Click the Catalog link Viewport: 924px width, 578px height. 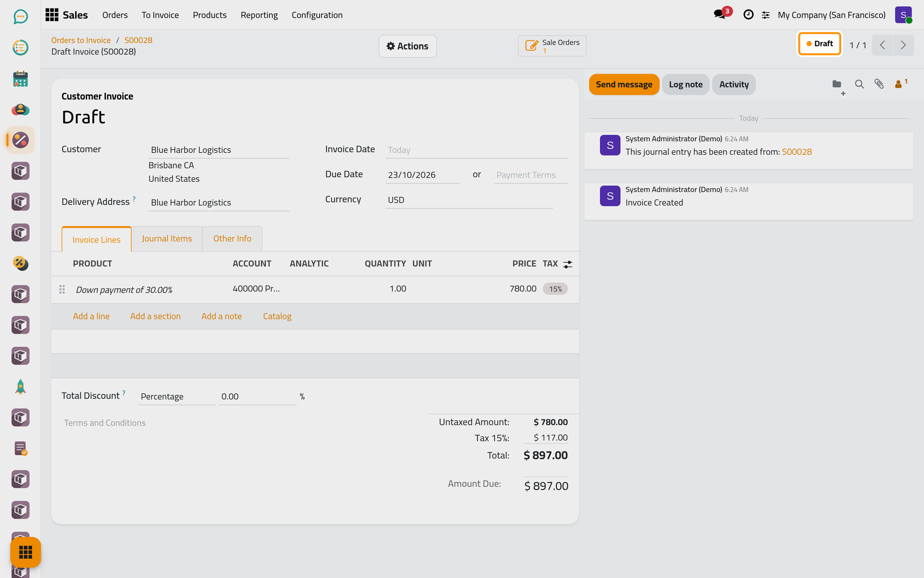click(x=277, y=316)
